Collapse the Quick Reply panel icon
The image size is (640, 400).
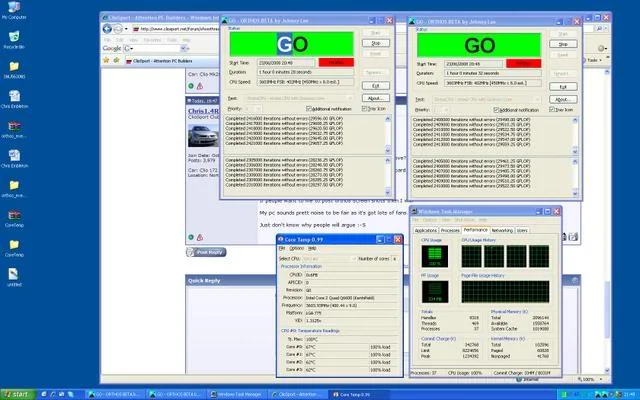click(575, 280)
